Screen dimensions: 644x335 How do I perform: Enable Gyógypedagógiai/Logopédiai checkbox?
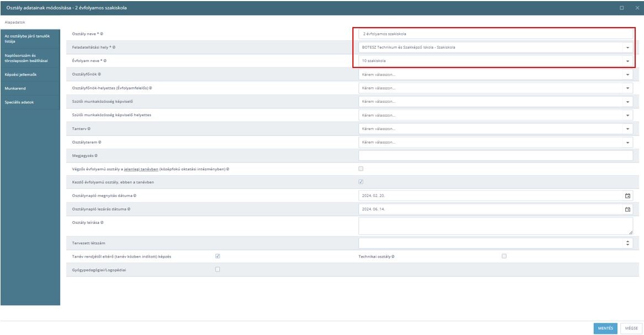coord(217,270)
